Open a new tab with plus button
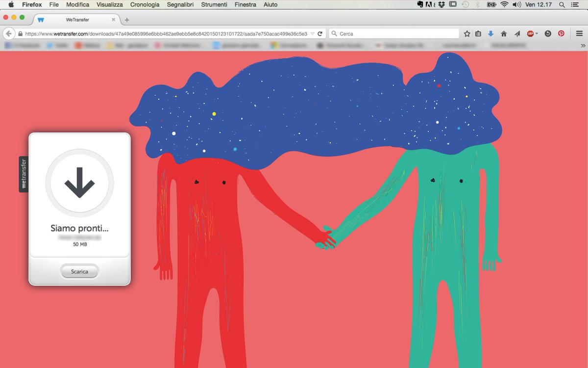 pos(127,20)
